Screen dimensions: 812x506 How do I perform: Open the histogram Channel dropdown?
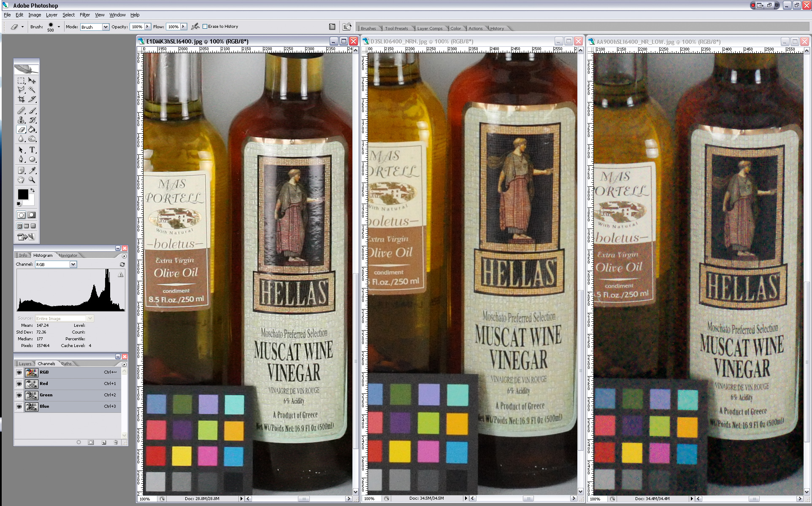click(x=73, y=264)
